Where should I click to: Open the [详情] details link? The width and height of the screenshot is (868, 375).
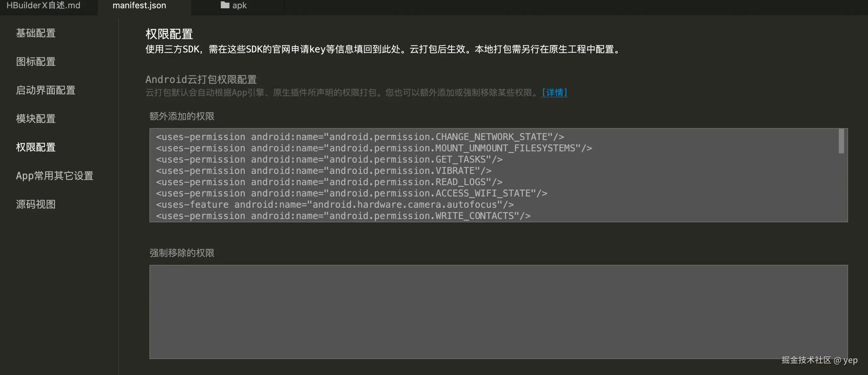(554, 93)
